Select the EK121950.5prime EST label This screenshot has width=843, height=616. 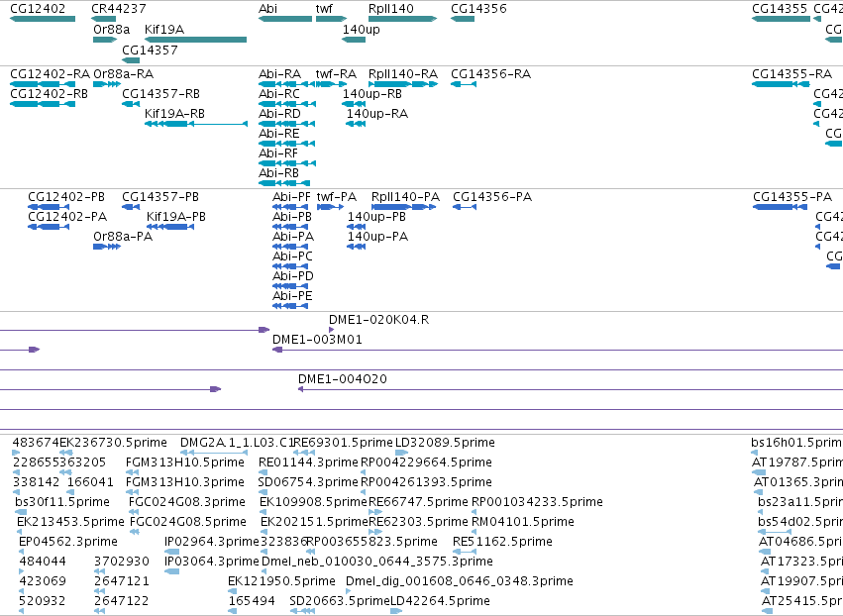point(281,581)
